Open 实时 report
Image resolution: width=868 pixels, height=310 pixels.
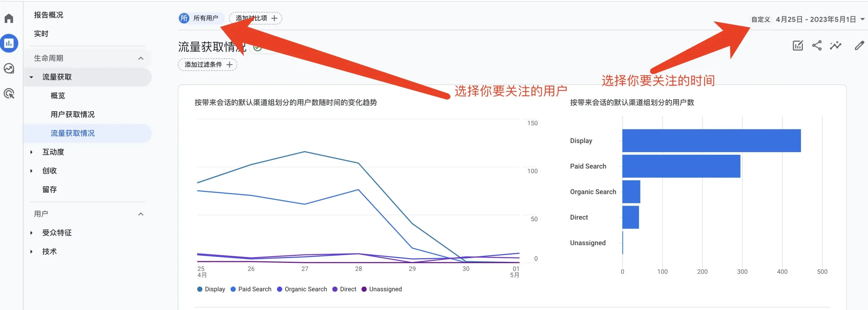pos(41,34)
